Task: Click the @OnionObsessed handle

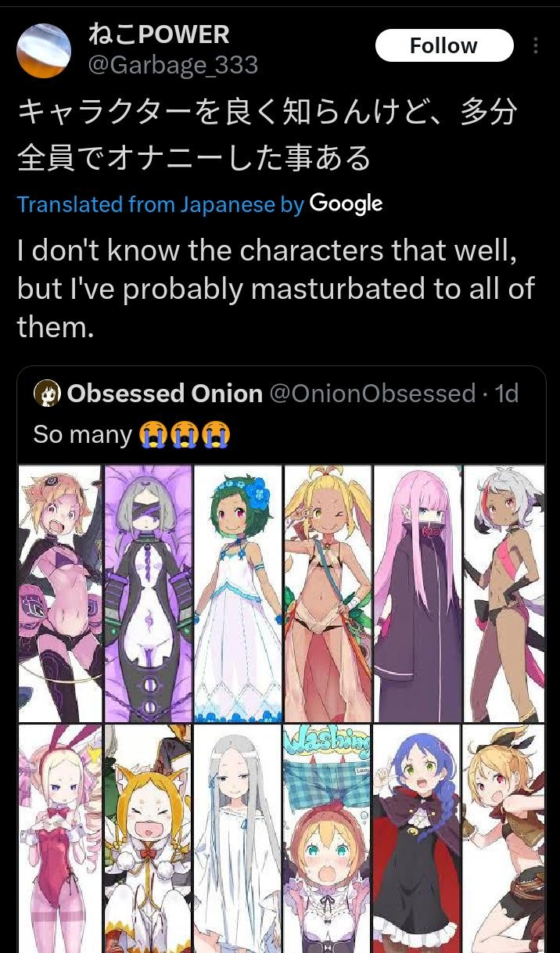Action: coord(372,393)
